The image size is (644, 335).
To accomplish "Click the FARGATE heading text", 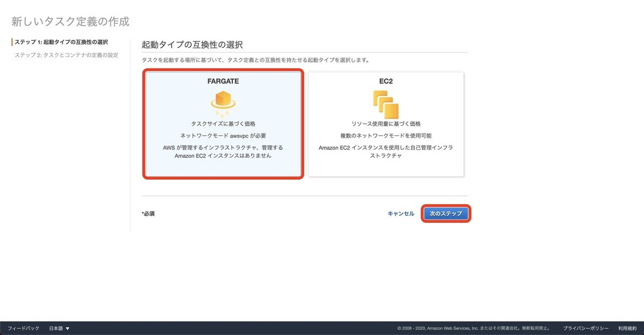I will [223, 81].
